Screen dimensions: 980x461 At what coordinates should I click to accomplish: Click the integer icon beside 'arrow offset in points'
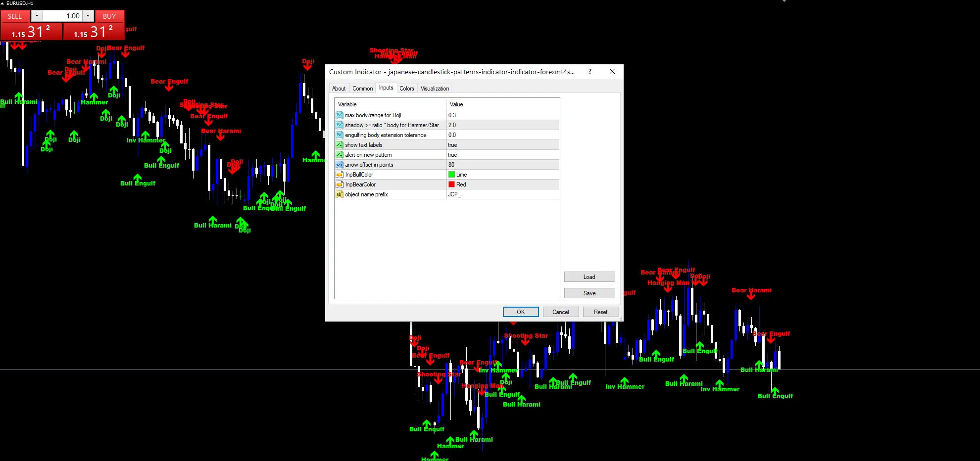click(x=339, y=165)
